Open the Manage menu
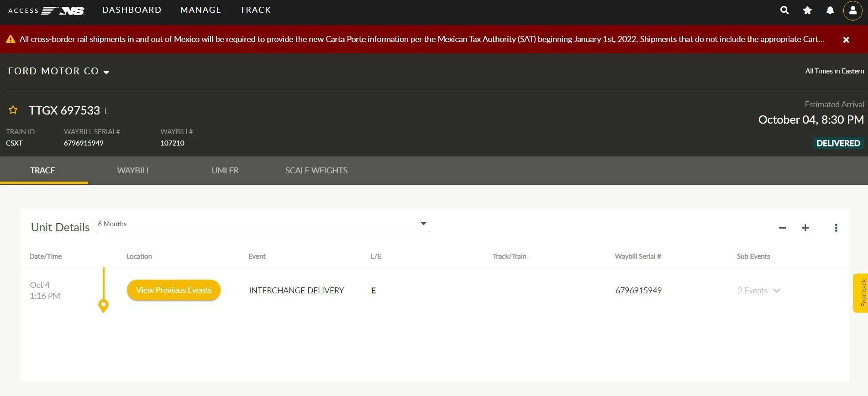Image resolution: width=868 pixels, height=396 pixels. coord(201,10)
